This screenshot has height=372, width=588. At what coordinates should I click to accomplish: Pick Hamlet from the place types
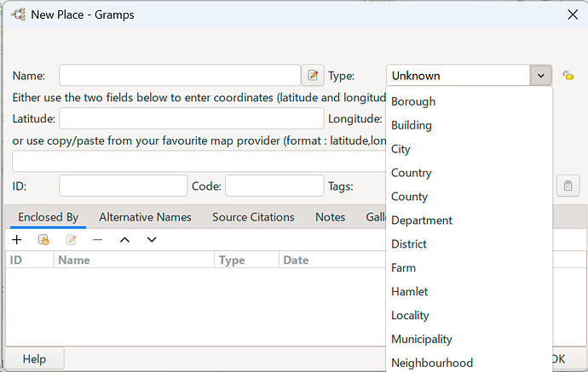(409, 291)
